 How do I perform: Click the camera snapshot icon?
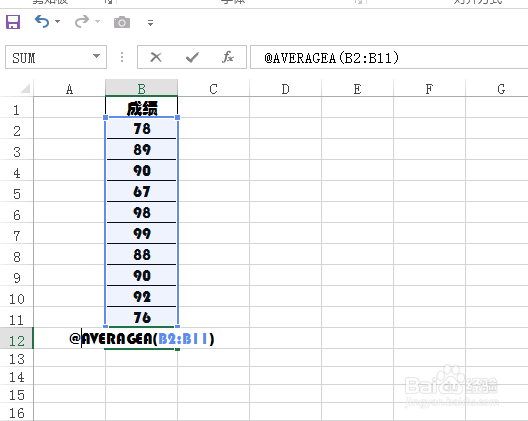[x=122, y=22]
